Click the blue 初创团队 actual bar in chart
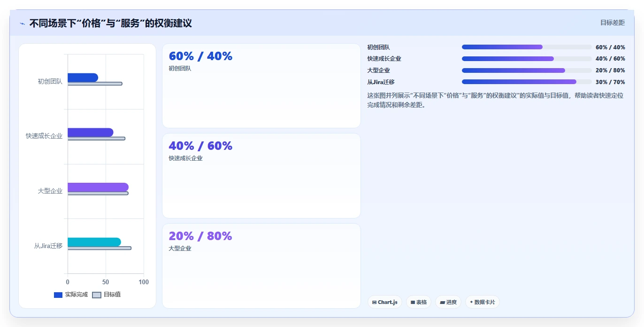Viewport: 644px width, 327px height. click(83, 78)
